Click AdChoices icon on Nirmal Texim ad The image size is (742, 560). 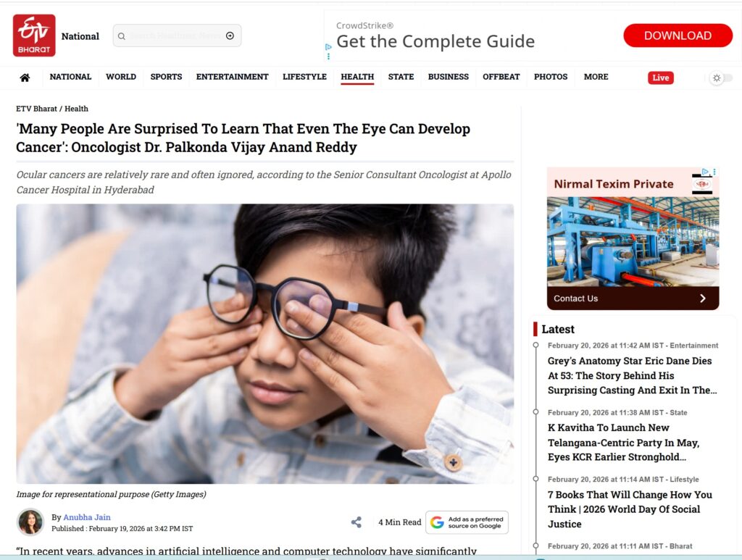(705, 172)
